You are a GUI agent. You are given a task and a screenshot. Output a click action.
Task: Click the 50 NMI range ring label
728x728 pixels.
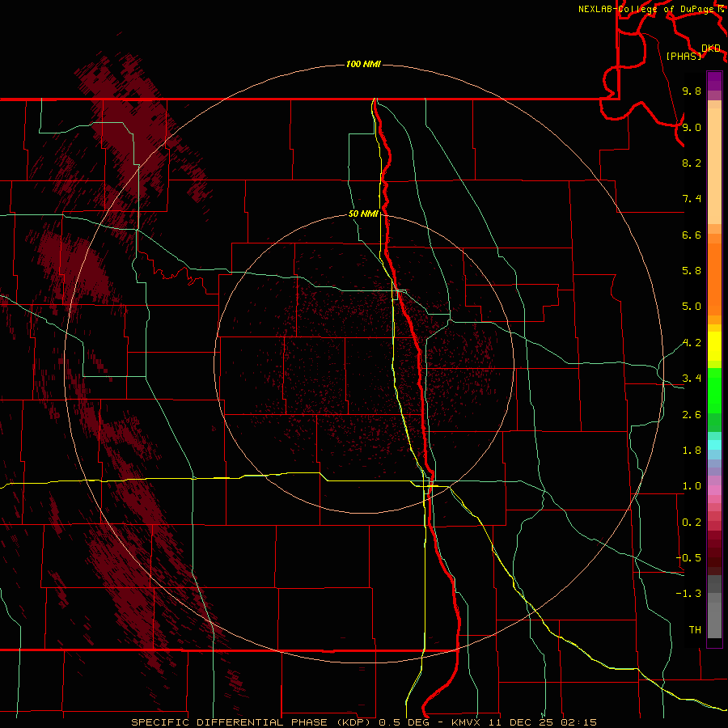[363, 214]
